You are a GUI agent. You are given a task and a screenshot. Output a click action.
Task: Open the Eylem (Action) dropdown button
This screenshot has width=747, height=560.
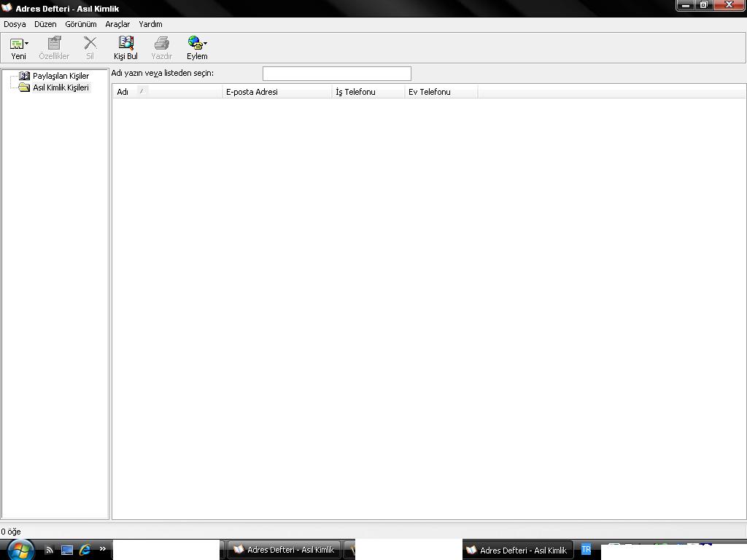197,47
